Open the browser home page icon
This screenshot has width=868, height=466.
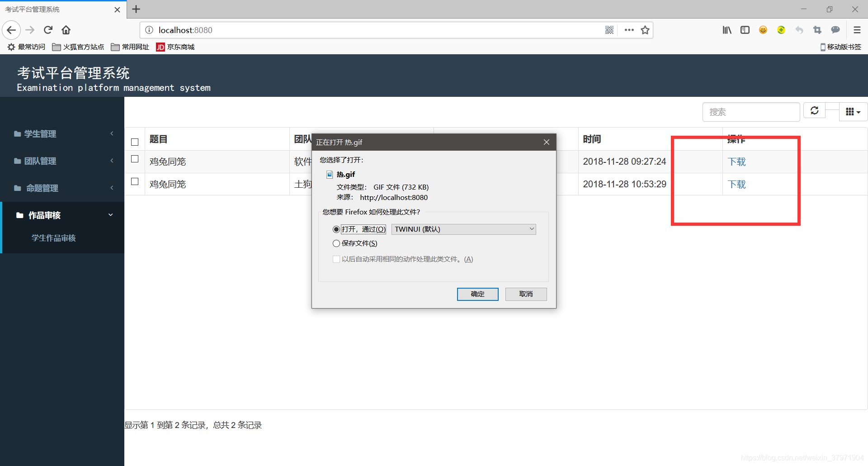[x=66, y=30]
